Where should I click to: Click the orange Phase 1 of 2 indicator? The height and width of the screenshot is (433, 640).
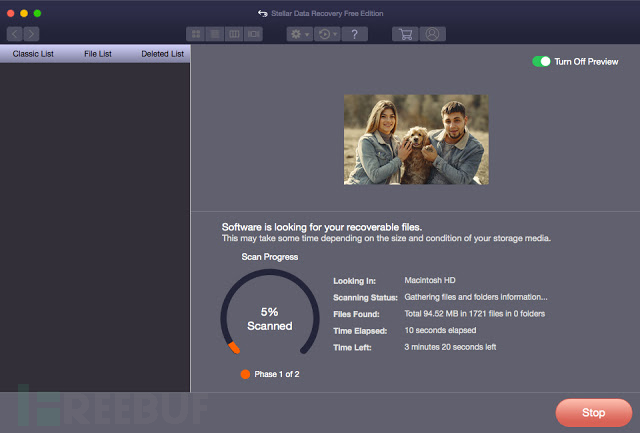[x=245, y=374]
